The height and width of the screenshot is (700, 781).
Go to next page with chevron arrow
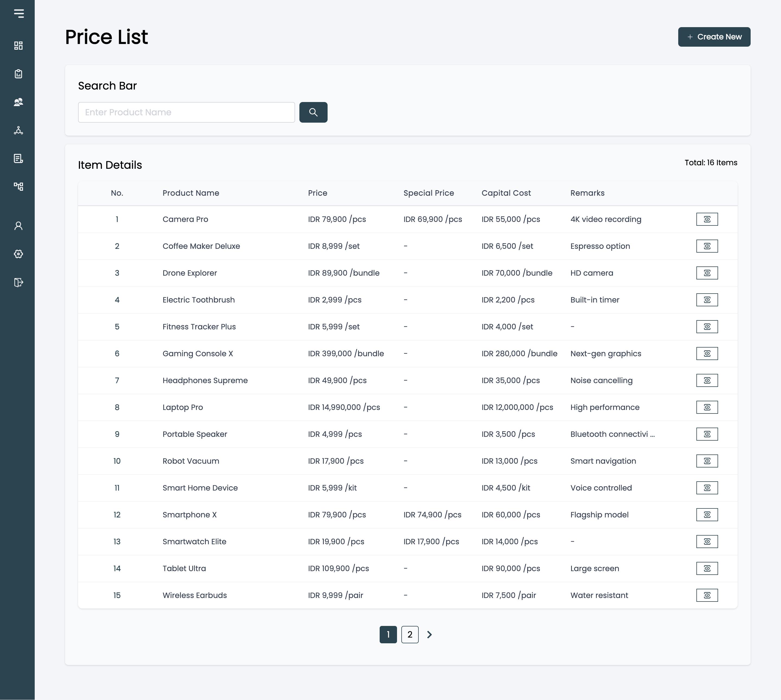(430, 635)
